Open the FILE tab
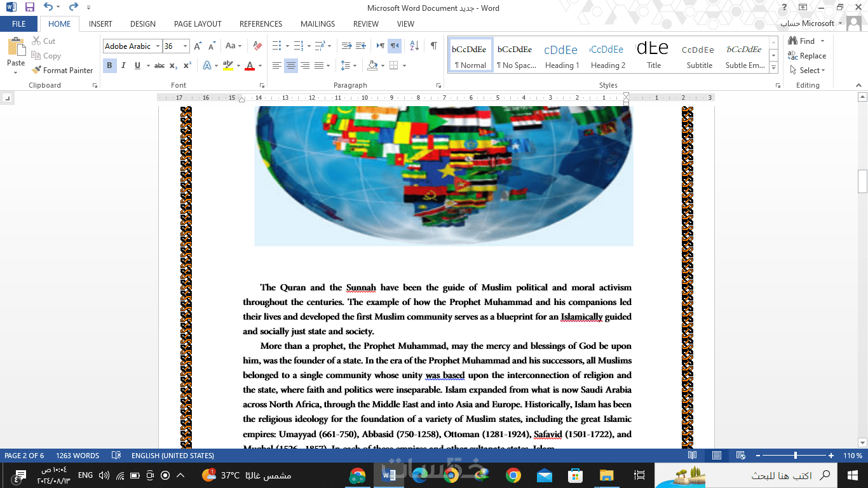This screenshot has height=488, width=868. tap(19, 24)
